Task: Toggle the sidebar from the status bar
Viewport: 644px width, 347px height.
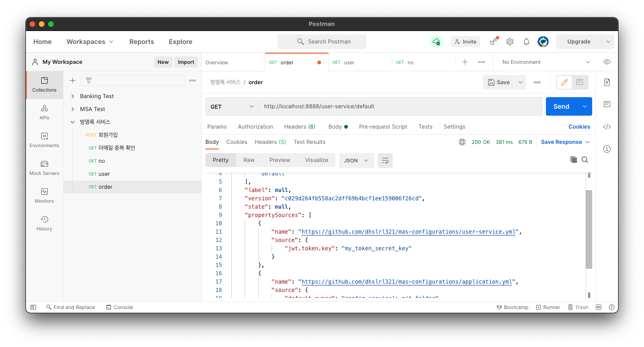Action: [33, 307]
